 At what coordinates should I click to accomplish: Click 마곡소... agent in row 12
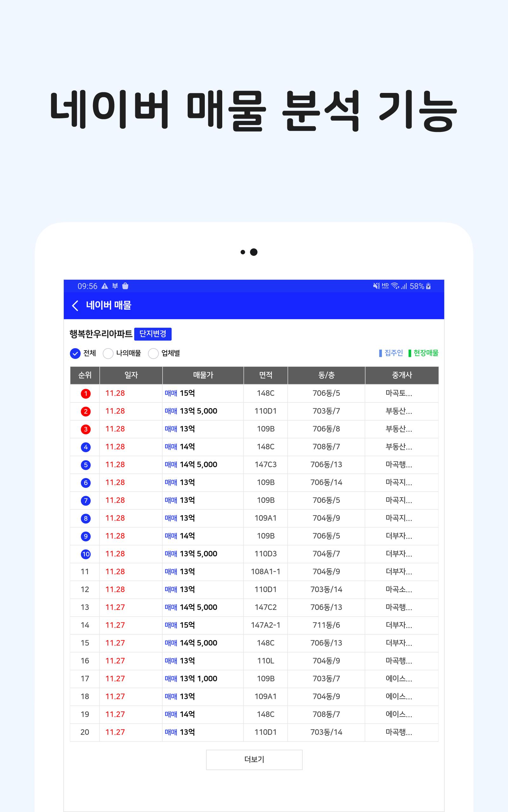pyautogui.click(x=399, y=590)
